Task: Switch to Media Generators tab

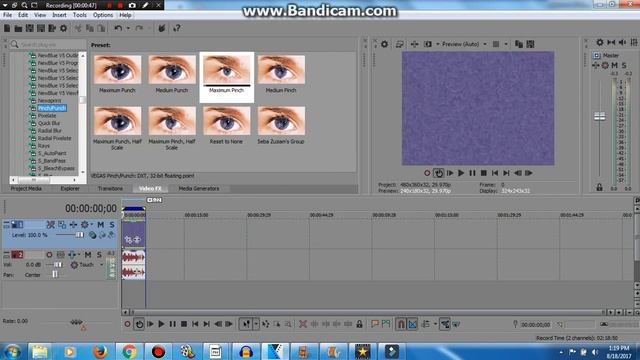Action: pos(199,189)
